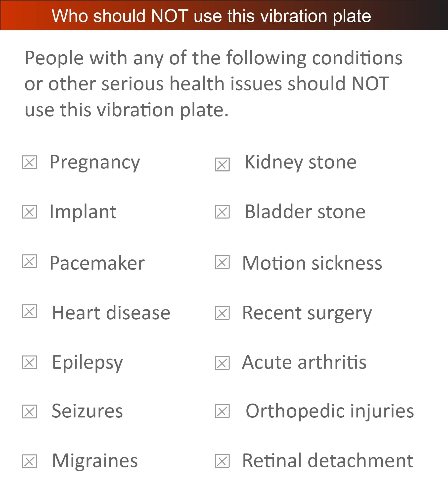Image resolution: width=448 pixels, height=492 pixels.
Task: Toggle the Seizures checkbox
Action: click(x=30, y=411)
